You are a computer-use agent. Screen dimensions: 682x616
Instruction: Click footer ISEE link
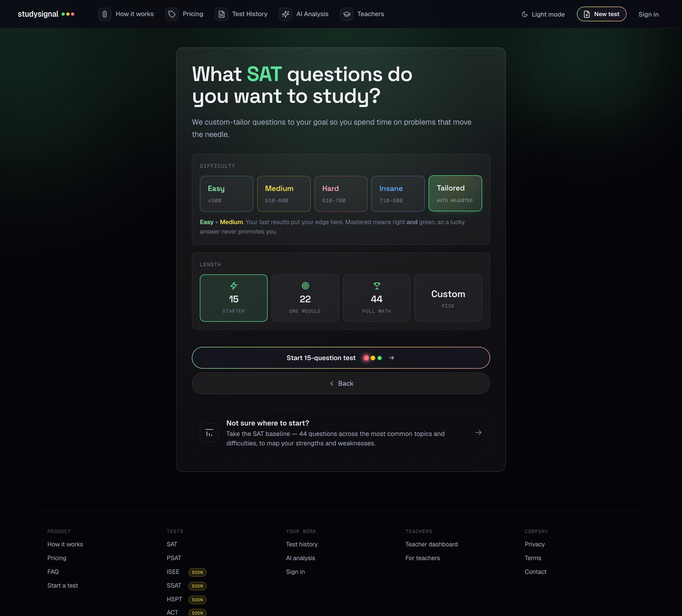click(173, 572)
